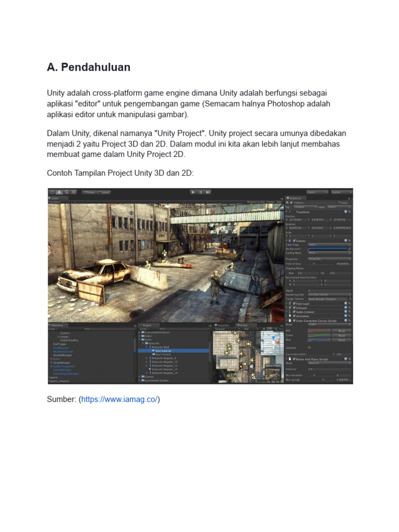Click the Inspector lock icon
This screenshot has height=532, width=399.
[349, 198]
